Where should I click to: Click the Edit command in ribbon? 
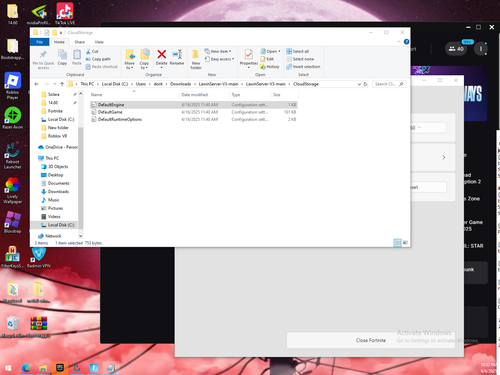tap(267, 59)
